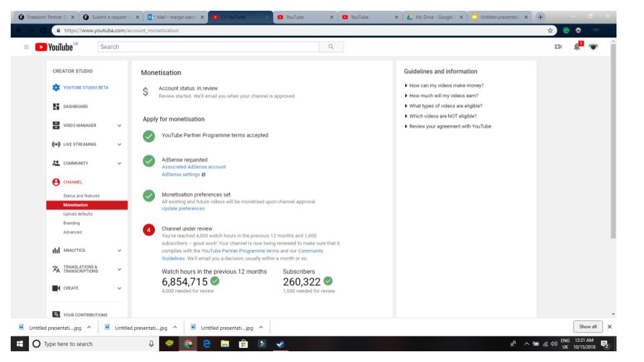Expand the Create chevron
This screenshot has height=362, width=644.
119,288
